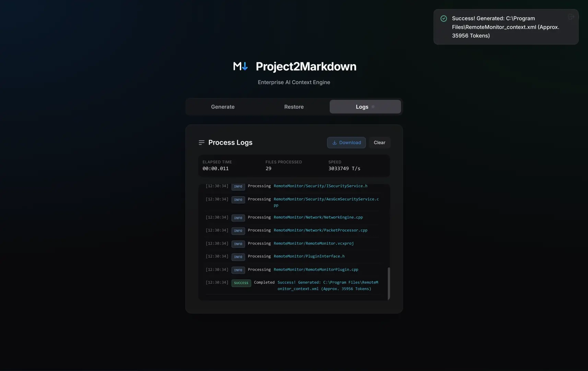
Task: Dismiss the success toast via its faint exit icon
Action: [x=571, y=17]
